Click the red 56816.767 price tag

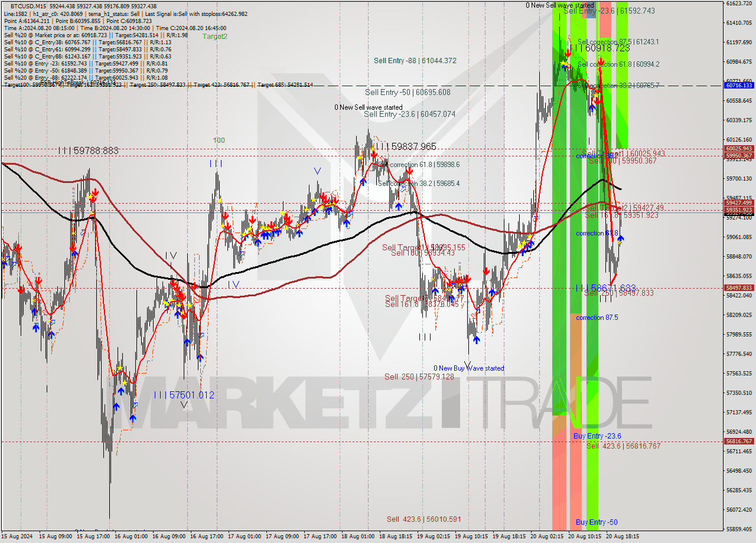tap(739, 441)
